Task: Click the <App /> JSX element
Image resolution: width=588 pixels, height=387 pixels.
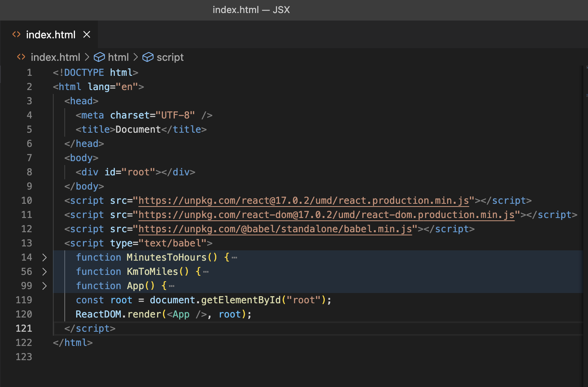Action: [x=187, y=314]
